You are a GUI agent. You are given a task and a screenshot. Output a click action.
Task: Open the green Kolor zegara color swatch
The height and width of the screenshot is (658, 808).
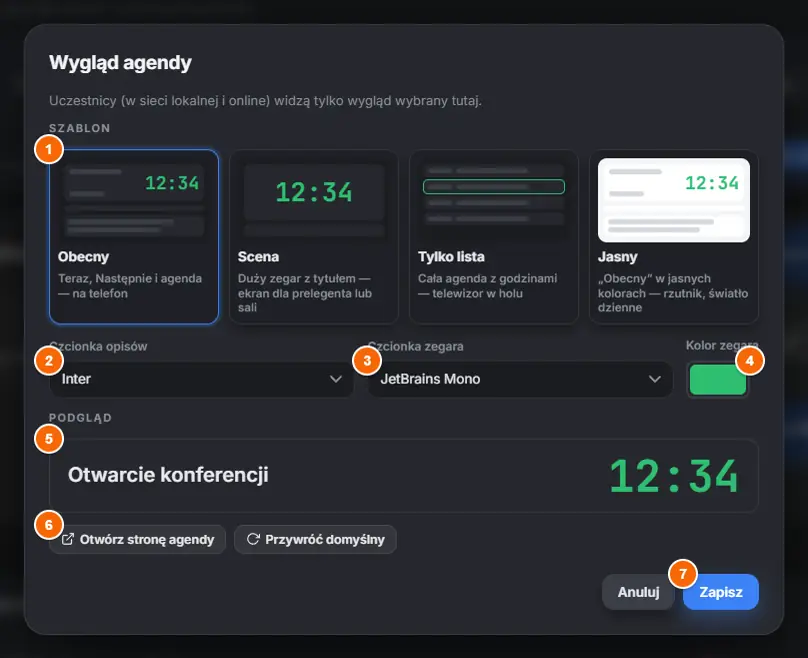717,380
